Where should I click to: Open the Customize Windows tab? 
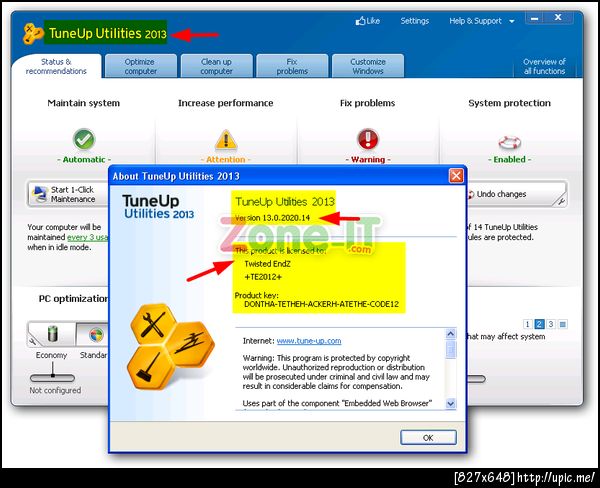coord(368,66)
